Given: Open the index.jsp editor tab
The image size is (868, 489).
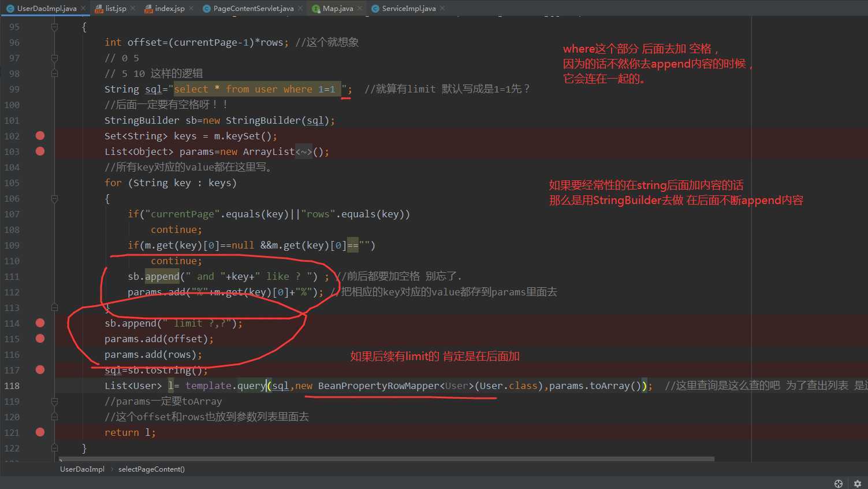Looking at the screenshot, I should point(170,8).
